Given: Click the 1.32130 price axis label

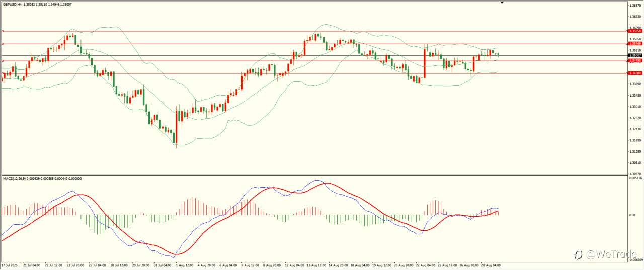Looking at the screenshot, I should click(635, 129).
